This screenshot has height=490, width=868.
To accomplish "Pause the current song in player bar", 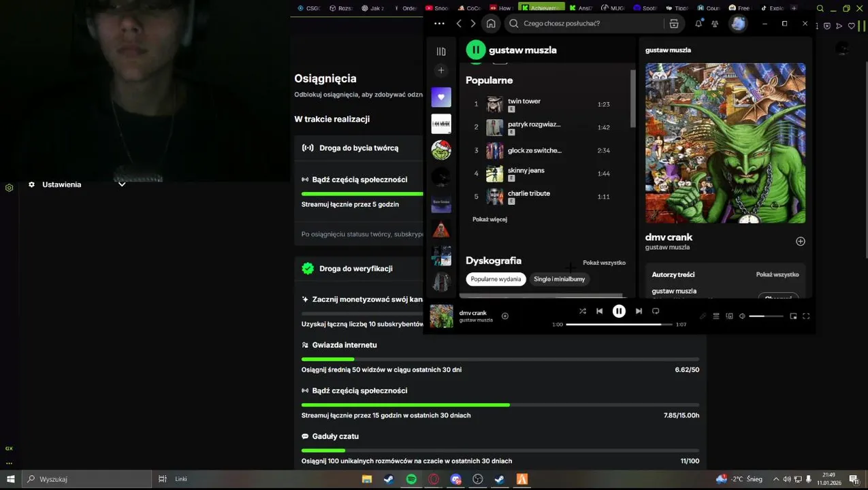I will tap(619, 311).
